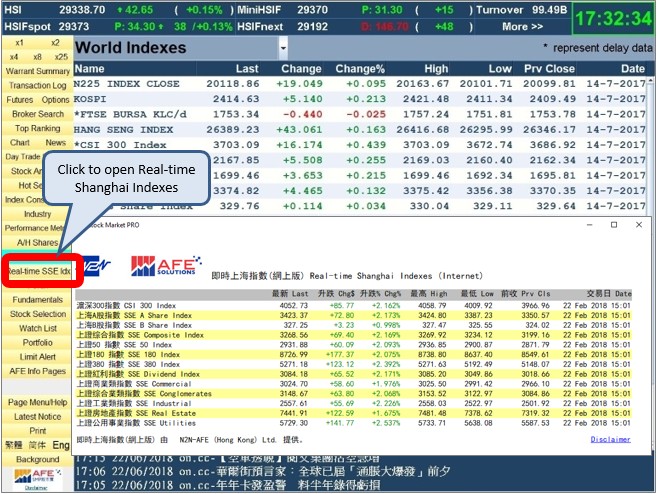Screen dimensions: 658x494
Task: Click Print in sidebar
Action: click(37, 431)
